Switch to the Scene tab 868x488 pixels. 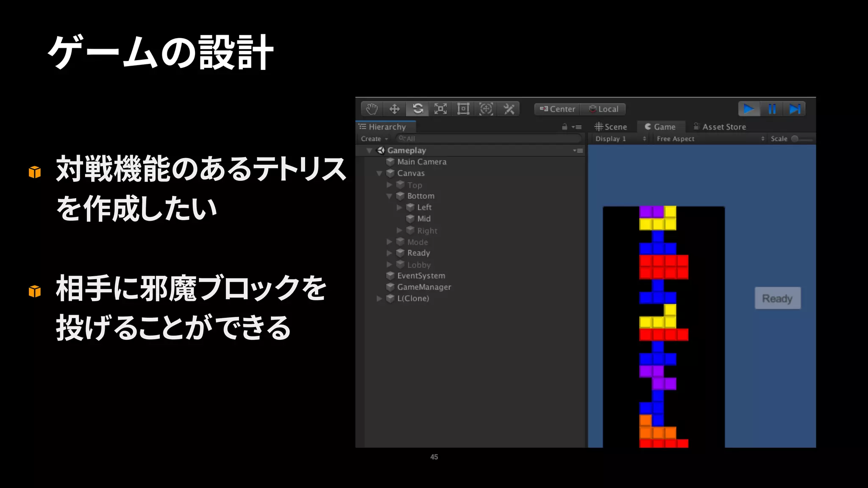coord(611,127)
